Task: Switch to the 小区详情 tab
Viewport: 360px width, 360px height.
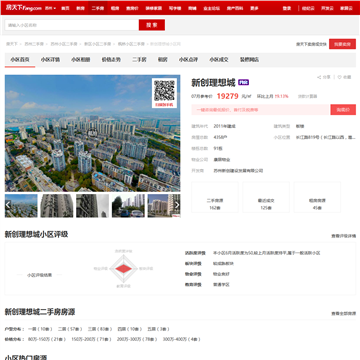Action: click(50, 60)
